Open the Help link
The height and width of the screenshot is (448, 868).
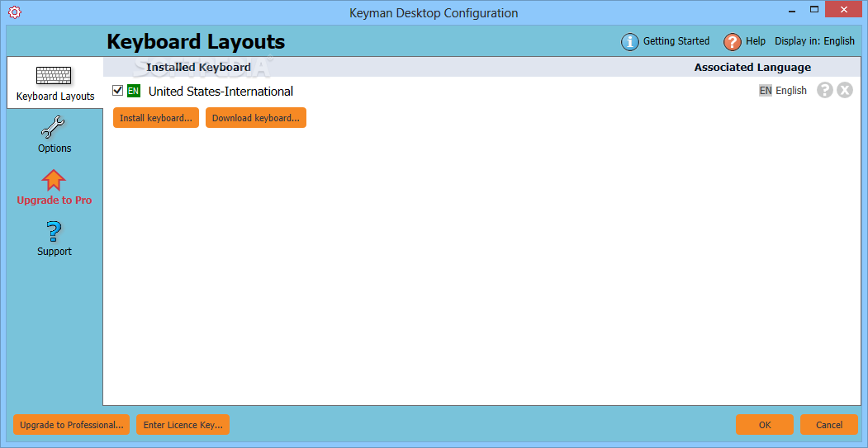click(756, 41)
